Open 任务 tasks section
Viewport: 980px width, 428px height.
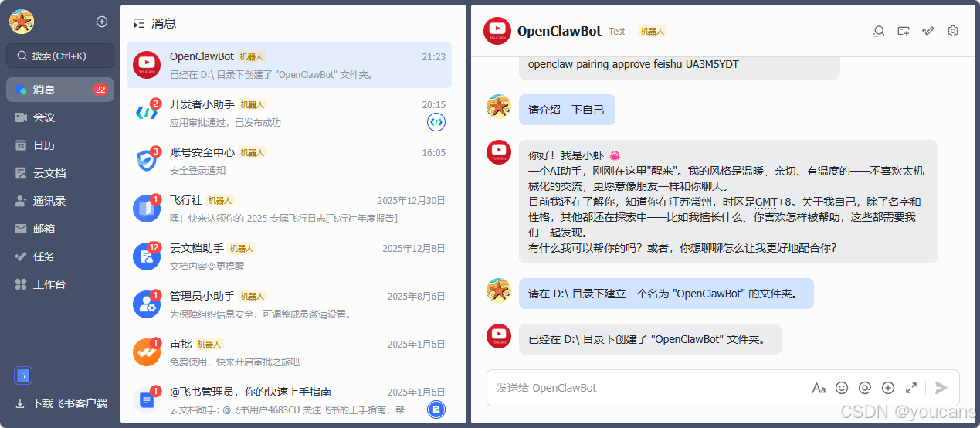point(60,256)
